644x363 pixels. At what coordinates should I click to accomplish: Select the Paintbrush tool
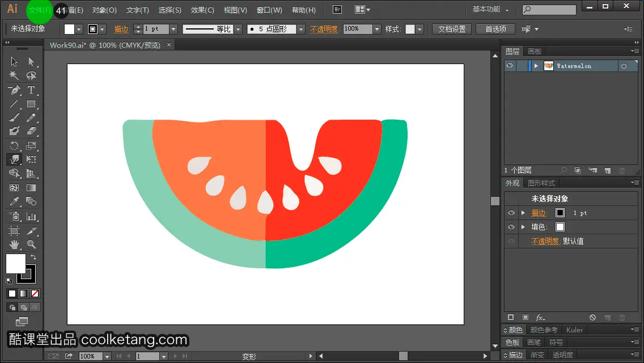pos(14,117)
